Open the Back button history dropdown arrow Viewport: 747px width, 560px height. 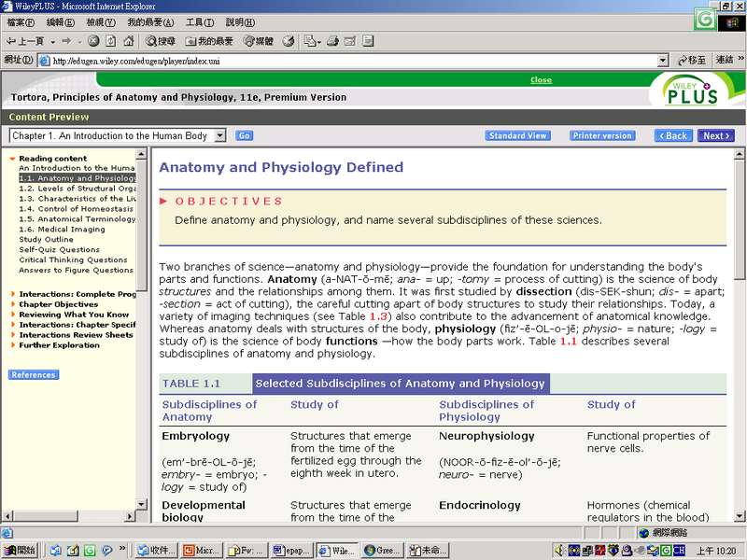point(53,42)
